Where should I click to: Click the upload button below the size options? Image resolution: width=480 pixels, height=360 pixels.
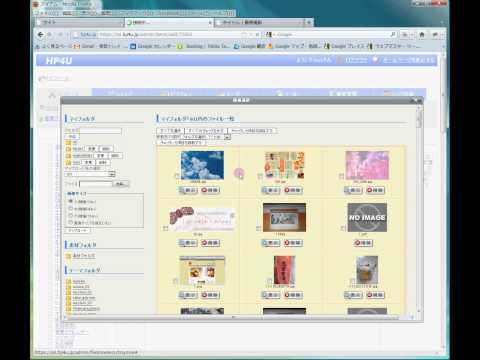(77, 230)
